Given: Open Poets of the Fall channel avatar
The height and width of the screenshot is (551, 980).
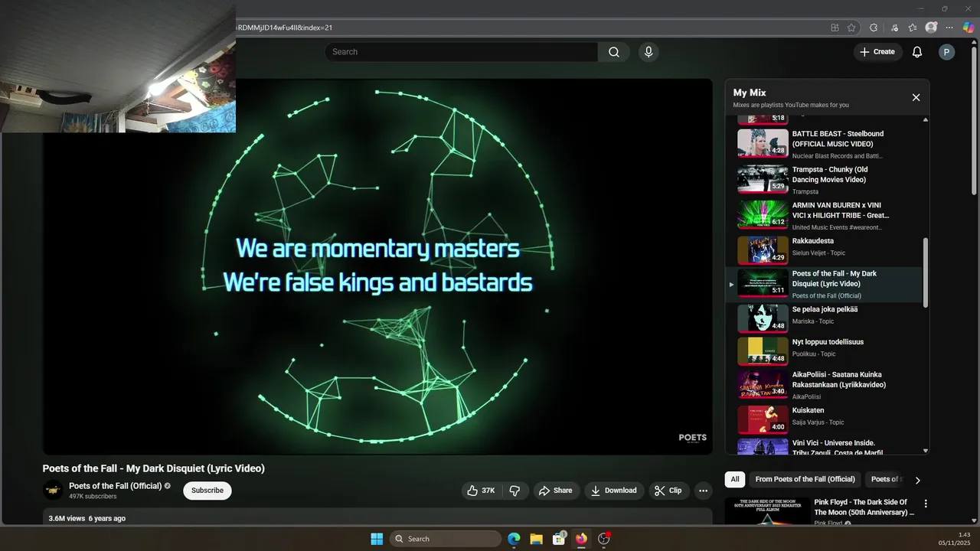Looking at the screenshot, I should 53,491.
